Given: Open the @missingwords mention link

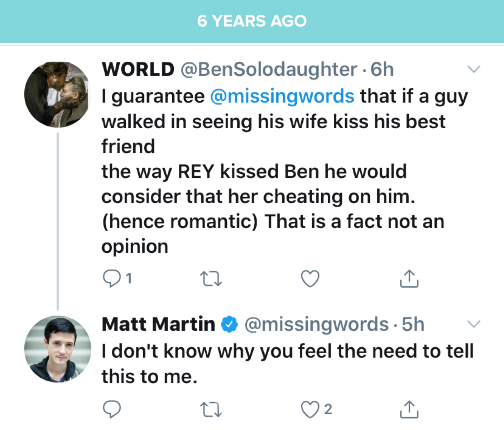Looking at the screenshot, I should click(x=282, y=96).
